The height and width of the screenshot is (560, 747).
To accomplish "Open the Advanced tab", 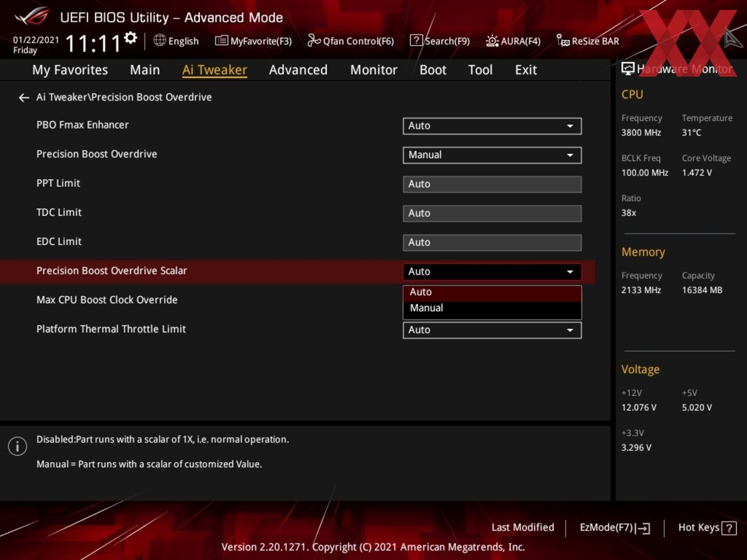I will pyautogui.click(x=298, y=70).
